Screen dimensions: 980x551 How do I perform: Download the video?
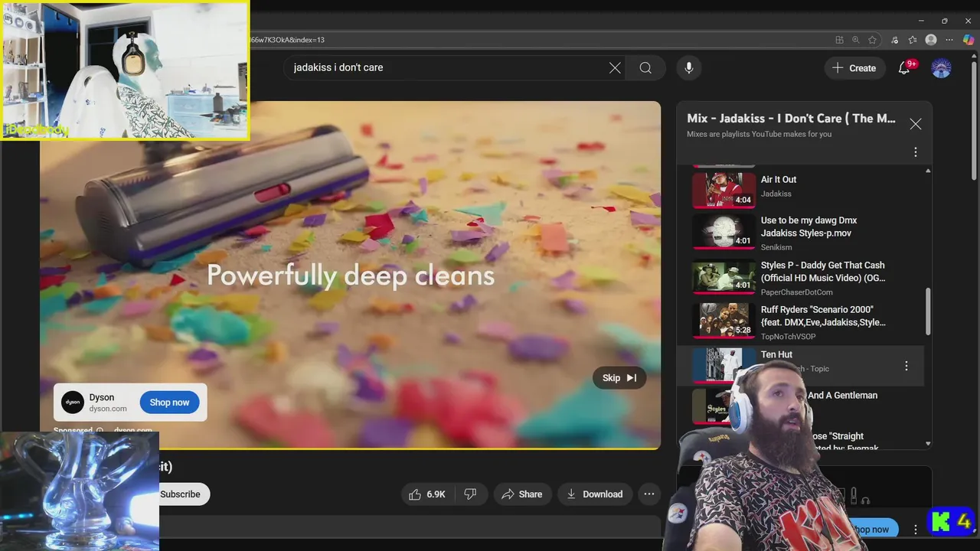[x=595, y=494]
